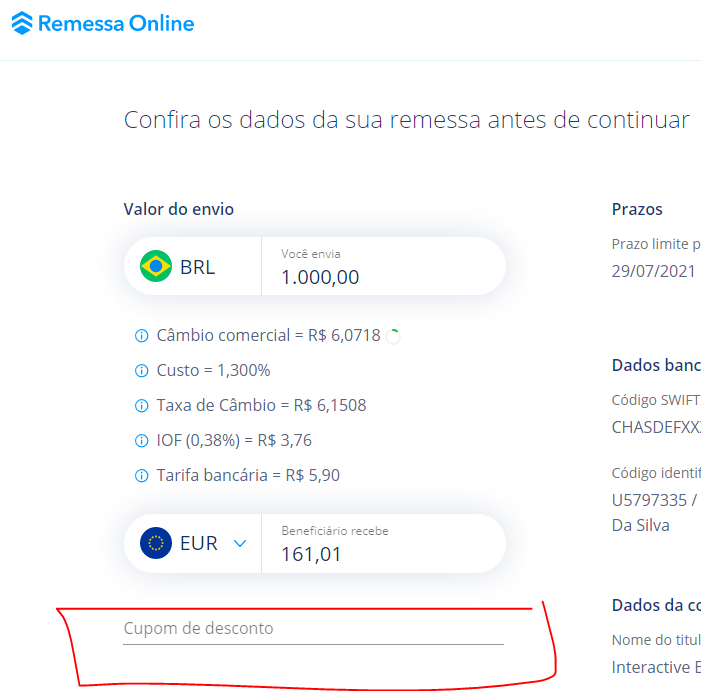Click the European Union flag icon
Screen dimensions: 701x691
(x=156, y=544)
